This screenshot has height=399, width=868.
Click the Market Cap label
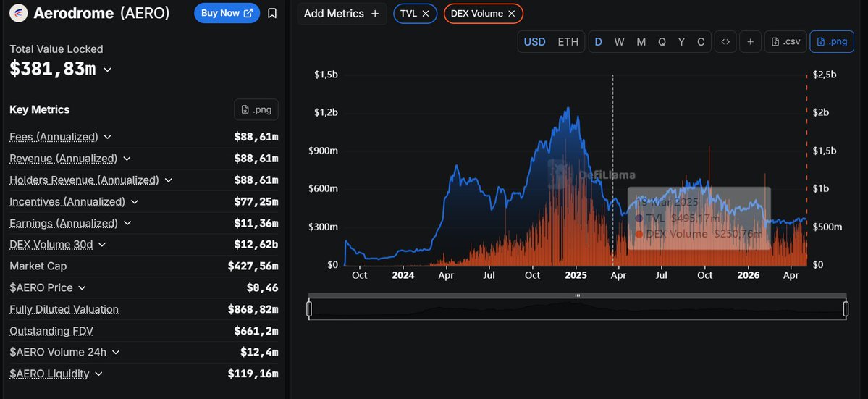(x=38, y=266)
